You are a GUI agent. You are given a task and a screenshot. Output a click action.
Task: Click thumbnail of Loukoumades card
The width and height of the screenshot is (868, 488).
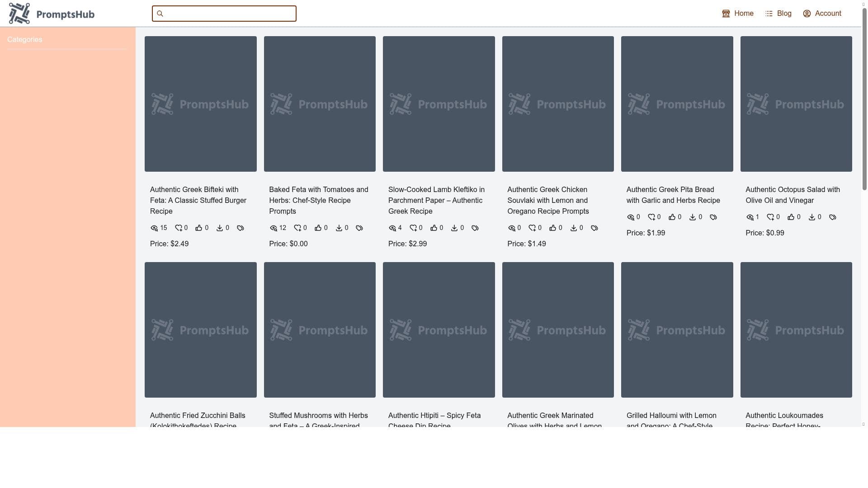point(796,330)
